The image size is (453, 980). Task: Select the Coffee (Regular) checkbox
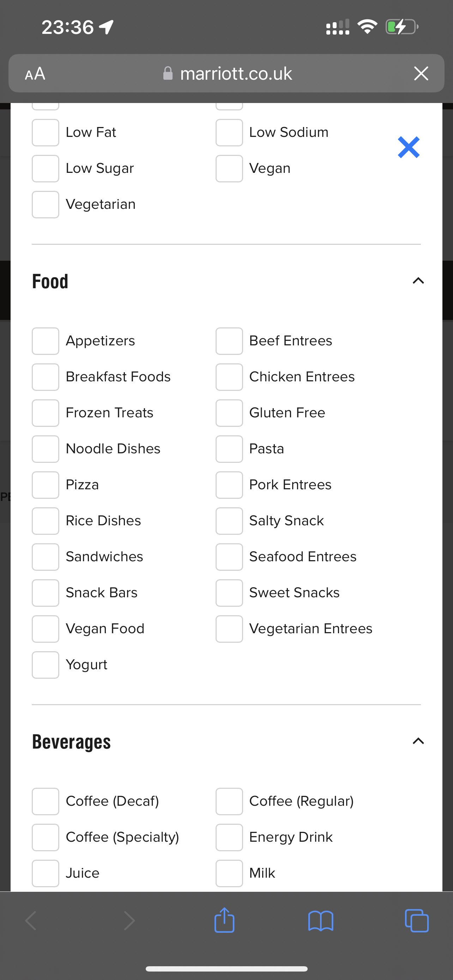point(229,801)
